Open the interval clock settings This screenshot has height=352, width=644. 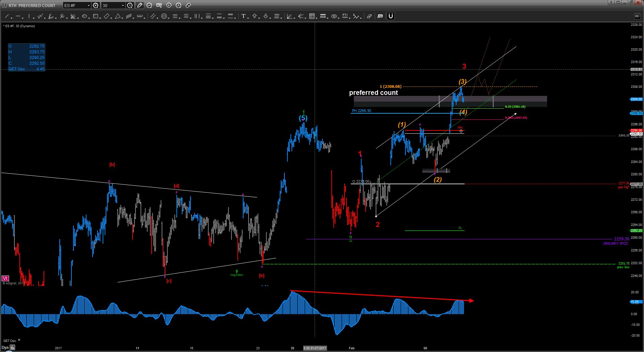click(130, 5)
